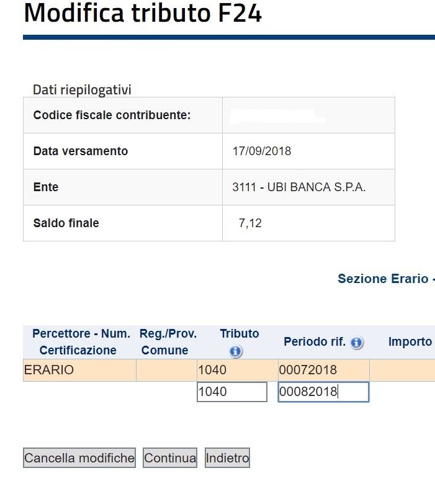Go back with the Indietro button
This screenshot has height=504, width=435.
[227, 457]
